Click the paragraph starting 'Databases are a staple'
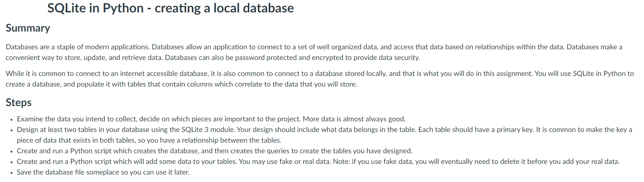The width and height of the screenshot is (644, 182). (314, 52)
